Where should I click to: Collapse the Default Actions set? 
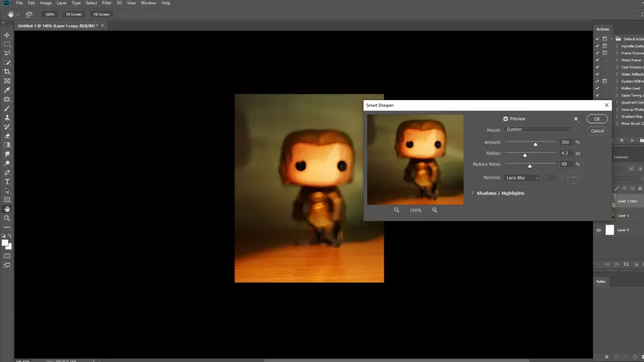[611, 38]
